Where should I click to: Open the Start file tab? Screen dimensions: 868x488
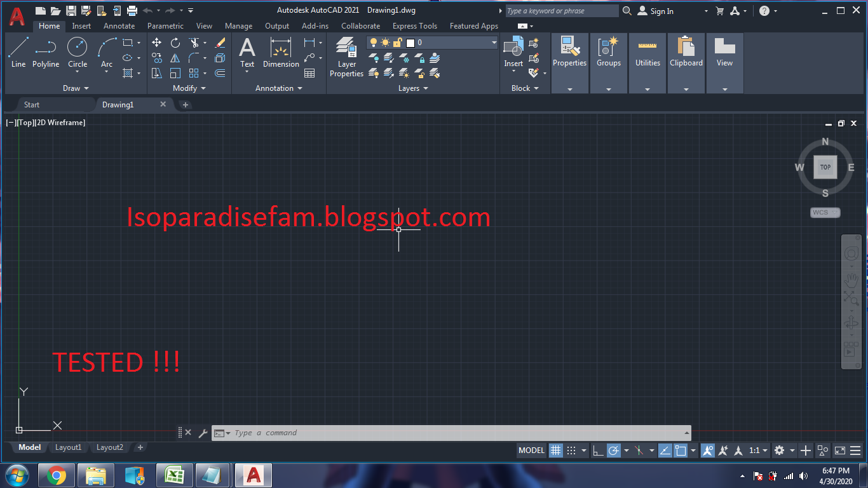[x=32, y=105]
